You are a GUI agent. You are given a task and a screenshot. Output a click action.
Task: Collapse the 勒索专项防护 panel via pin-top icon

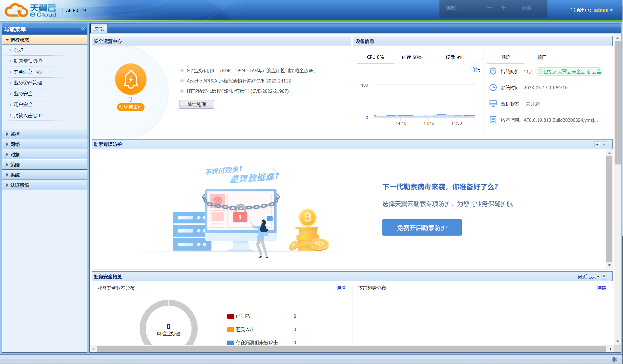pyautogui.click(x=597, y=144)
